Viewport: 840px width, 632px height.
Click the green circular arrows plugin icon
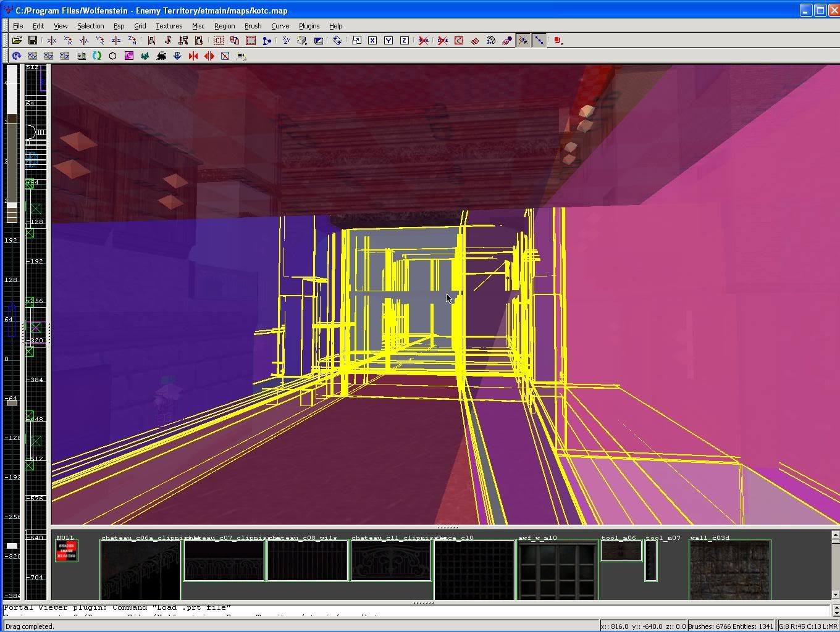97,56
